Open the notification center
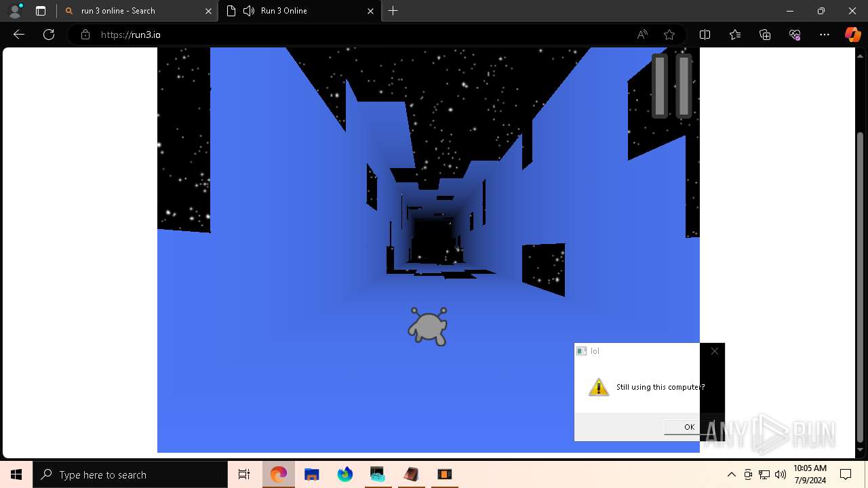 pyautogui.click(x=846, y=474)
